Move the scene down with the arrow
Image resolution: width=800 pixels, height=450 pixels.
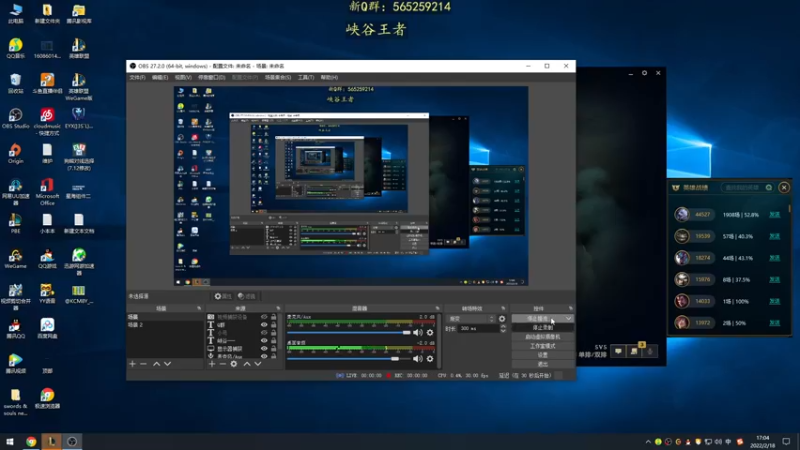point(167,364)
